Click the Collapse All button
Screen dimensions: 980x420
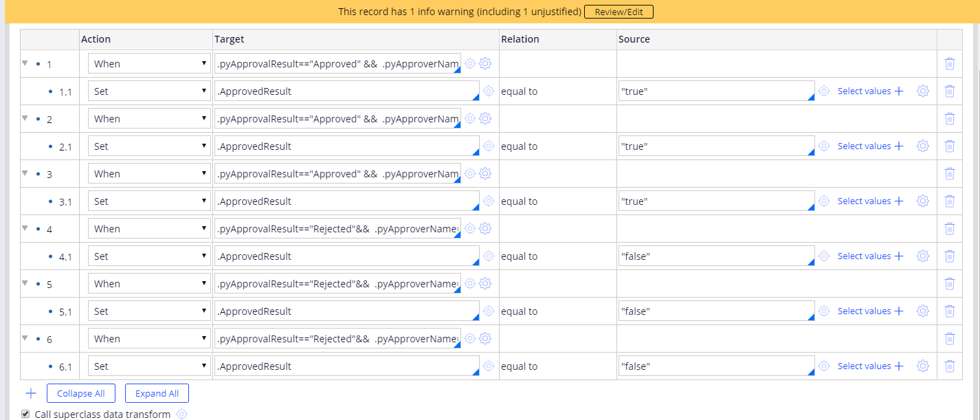(80, 393)
